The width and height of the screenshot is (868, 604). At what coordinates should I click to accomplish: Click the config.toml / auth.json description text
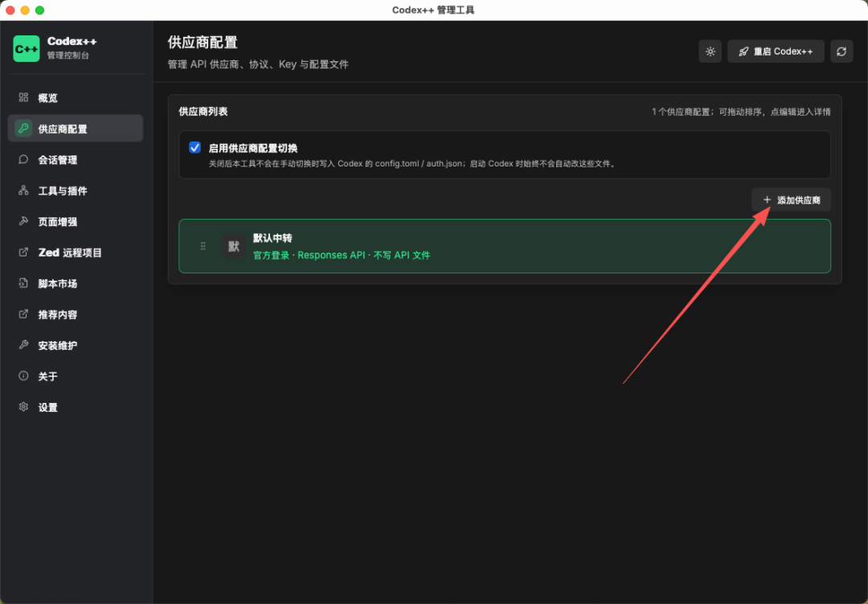413,163
